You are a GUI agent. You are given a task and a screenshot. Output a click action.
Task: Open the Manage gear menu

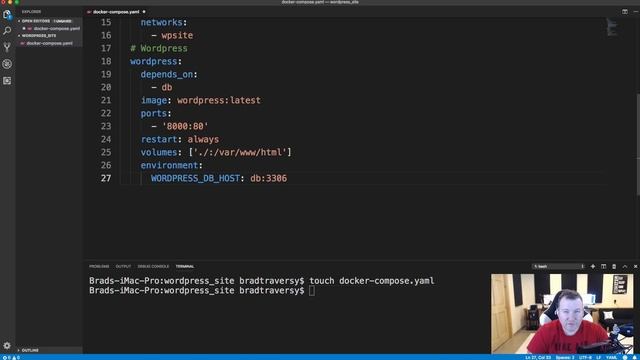7,346
